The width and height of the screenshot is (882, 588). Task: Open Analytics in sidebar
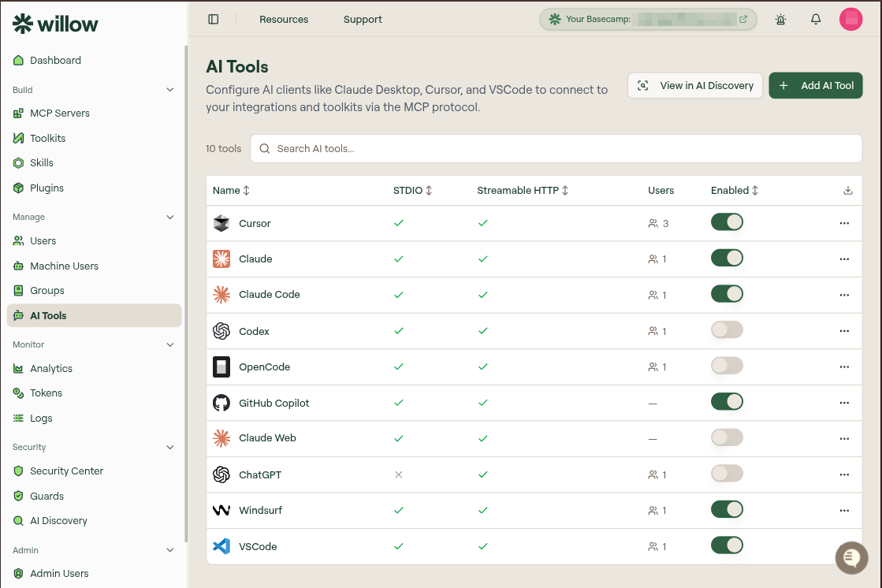point(94,369)
